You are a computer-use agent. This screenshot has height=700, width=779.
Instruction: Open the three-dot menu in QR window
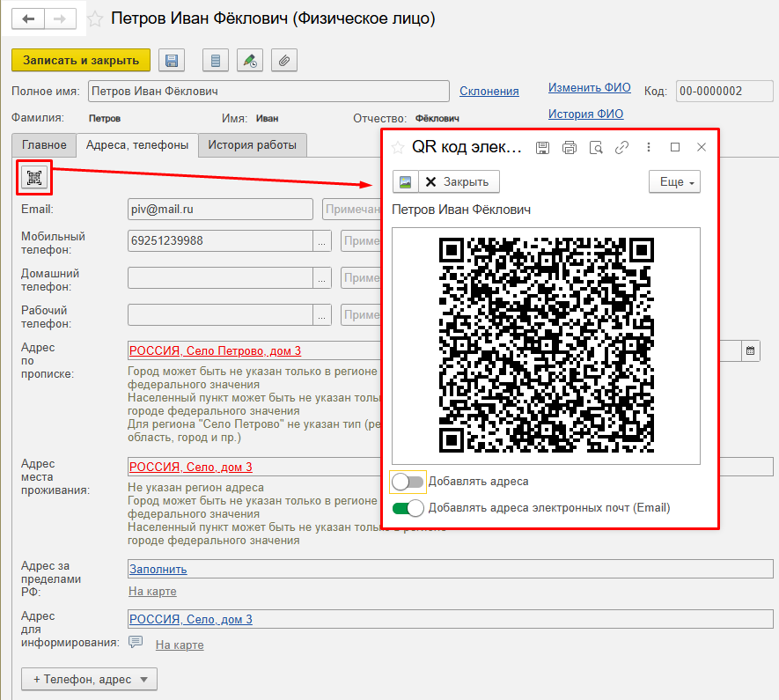(x=649, y=147)
